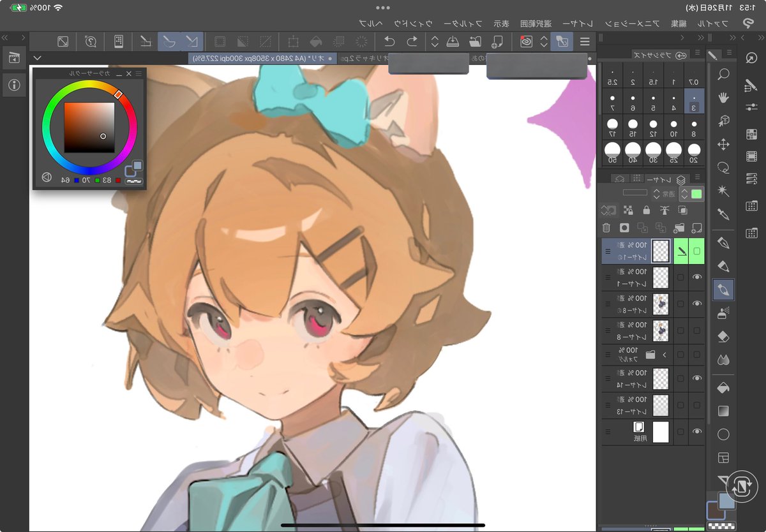Click the New Layer Folder icon
This screenshot has width=766, height=532.
[679, 228]
